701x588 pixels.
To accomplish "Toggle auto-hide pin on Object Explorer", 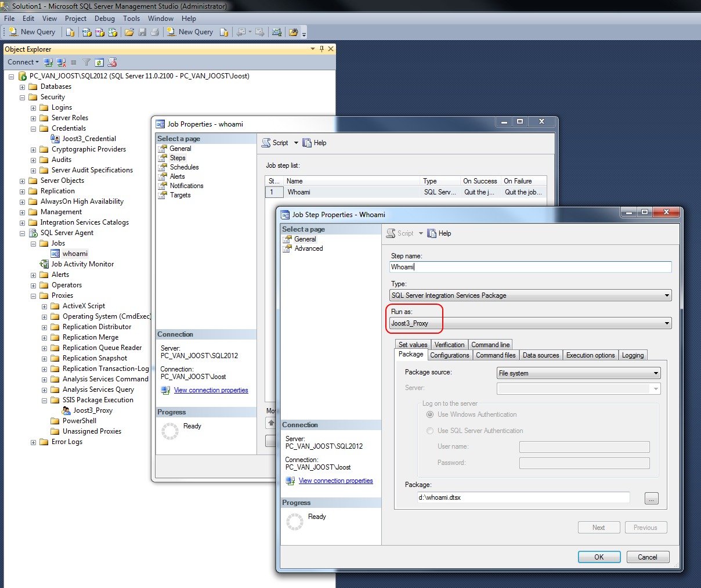I will point(322,49).
